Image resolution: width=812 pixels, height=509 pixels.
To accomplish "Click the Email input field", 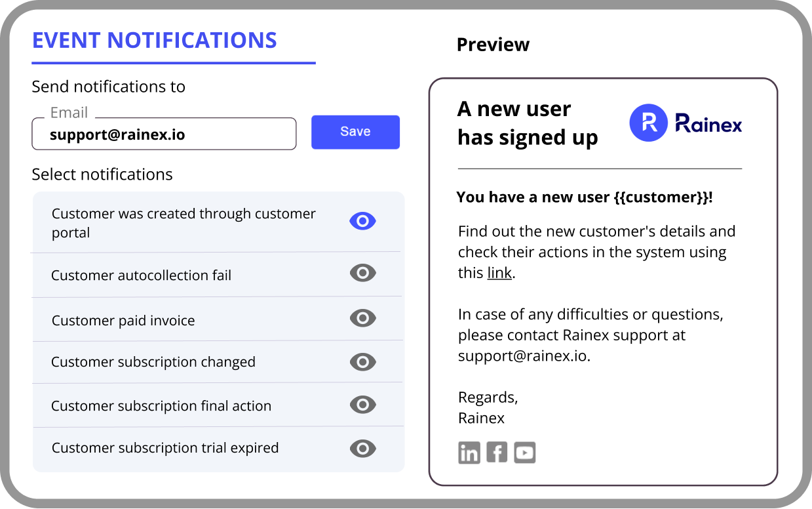I will [164, 134].
